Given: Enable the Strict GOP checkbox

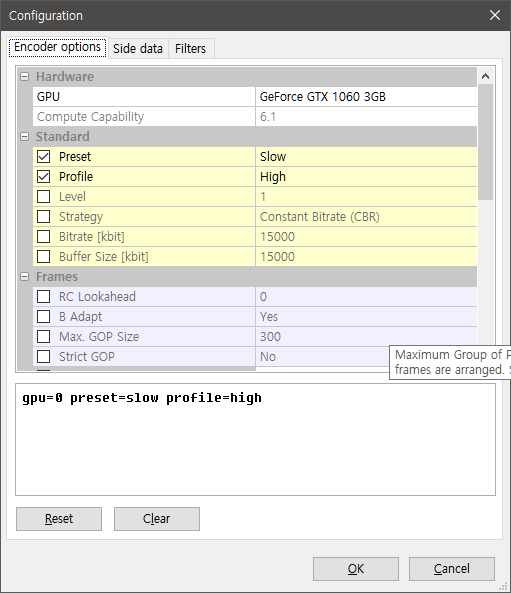Looking at the screenshot, I should pos(43,357).
